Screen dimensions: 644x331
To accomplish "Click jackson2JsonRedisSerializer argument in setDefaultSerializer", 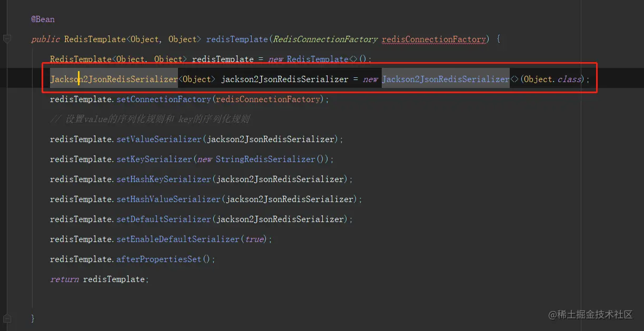I will 280,219.
